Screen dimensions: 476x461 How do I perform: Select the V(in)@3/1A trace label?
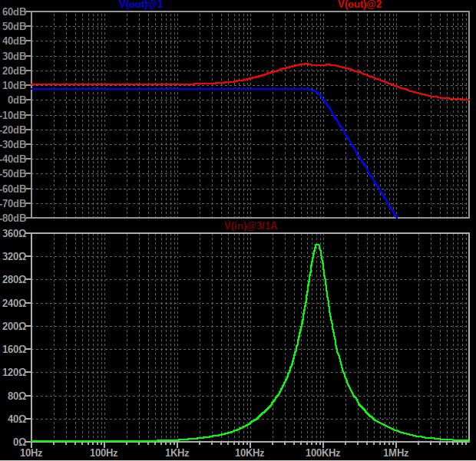(x=251, y=226)
